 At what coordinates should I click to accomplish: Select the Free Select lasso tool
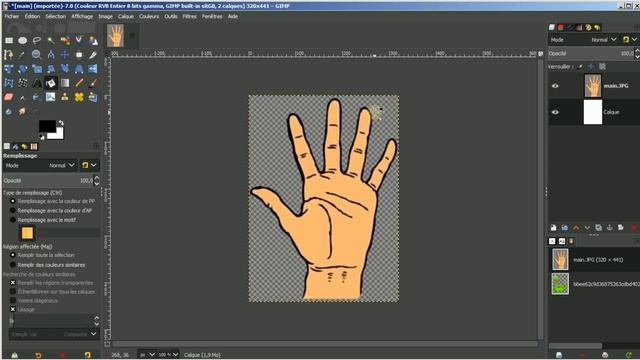coord(37,40)
